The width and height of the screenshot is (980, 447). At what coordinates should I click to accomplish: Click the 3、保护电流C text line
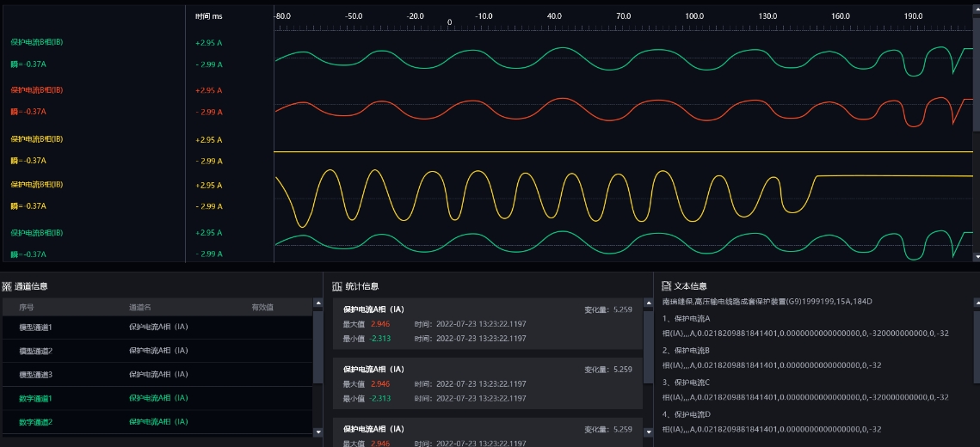tap(686, 382)
